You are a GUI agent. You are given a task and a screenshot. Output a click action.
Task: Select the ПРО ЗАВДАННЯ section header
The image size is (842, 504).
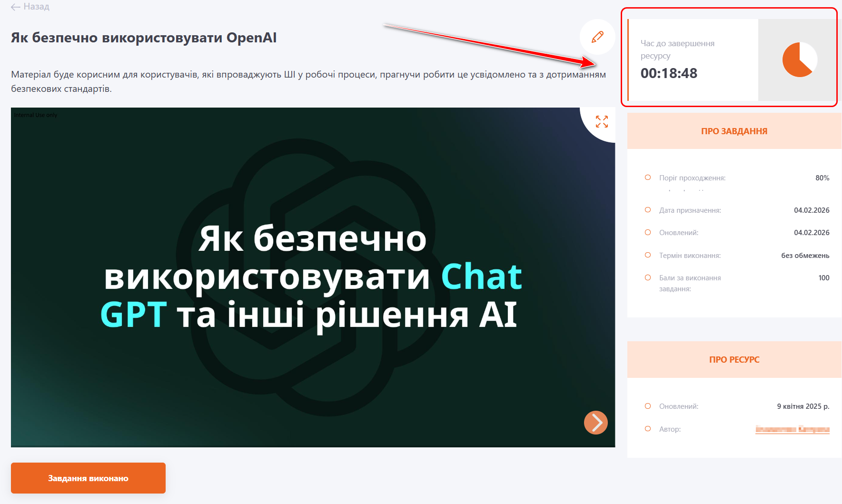click(x=734, y=131)
